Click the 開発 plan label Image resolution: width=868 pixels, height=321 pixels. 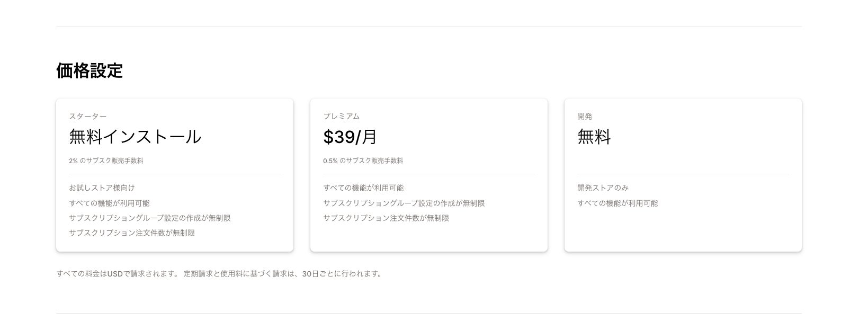pyautogui.click(x=585, y=117)
